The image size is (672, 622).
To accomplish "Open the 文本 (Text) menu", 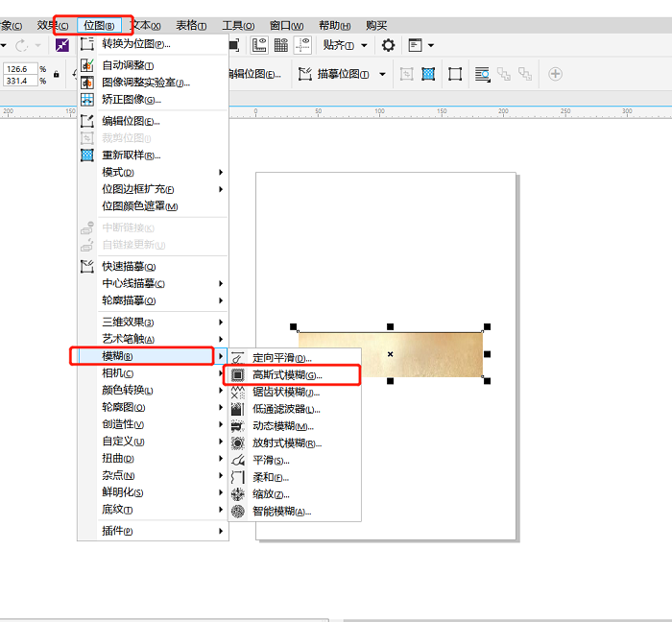I will (146, 26).
